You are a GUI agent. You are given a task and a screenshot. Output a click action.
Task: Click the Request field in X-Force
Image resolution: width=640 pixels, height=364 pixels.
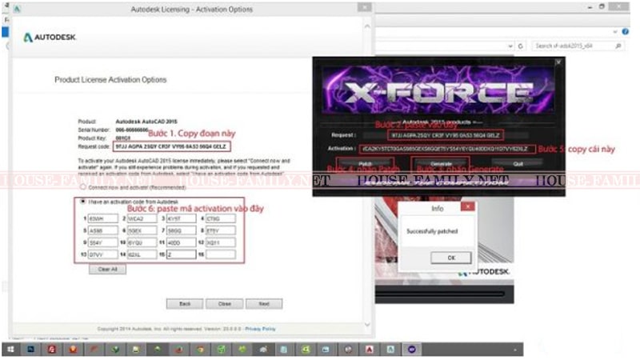click(x=446, y=135)
